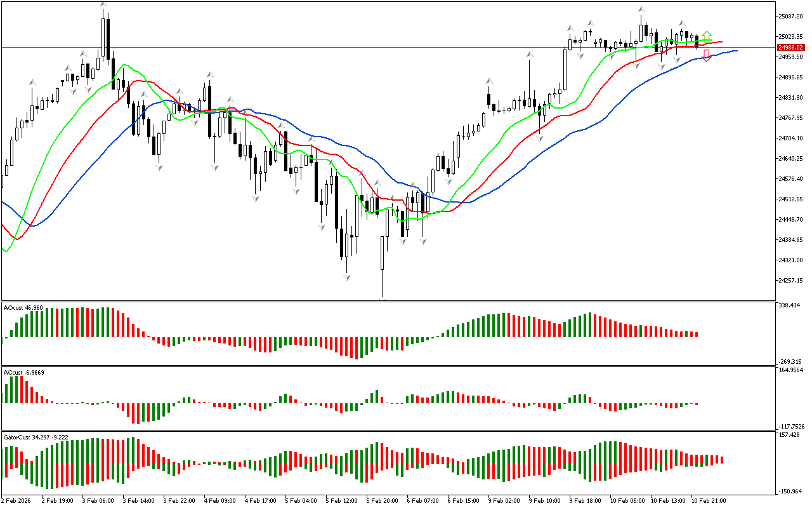Click the 24512.55 price scale label
The width and height of the screenshot is (812, 508).
(x=790, y=199)
